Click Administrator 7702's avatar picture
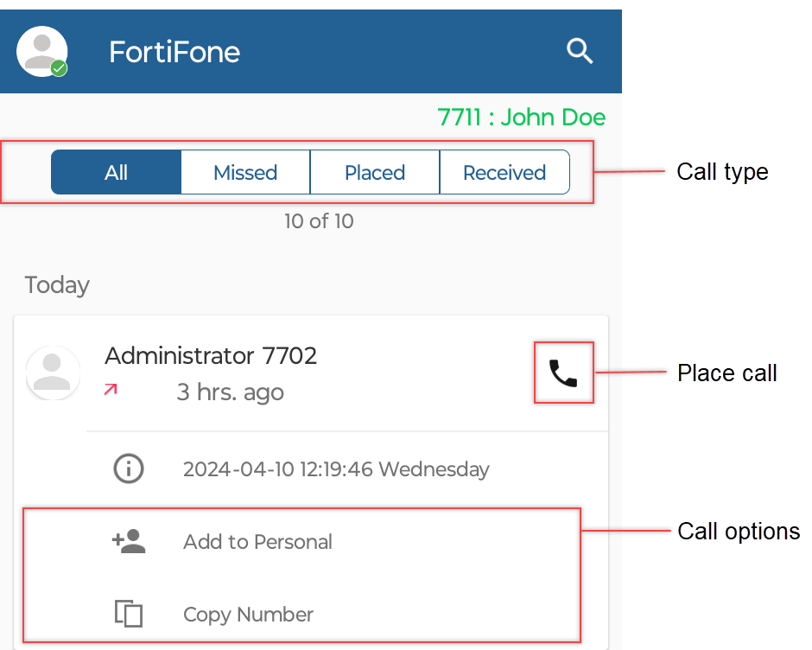Image resolution: width=812 pixels, height=650 pixels. [53, 373]
